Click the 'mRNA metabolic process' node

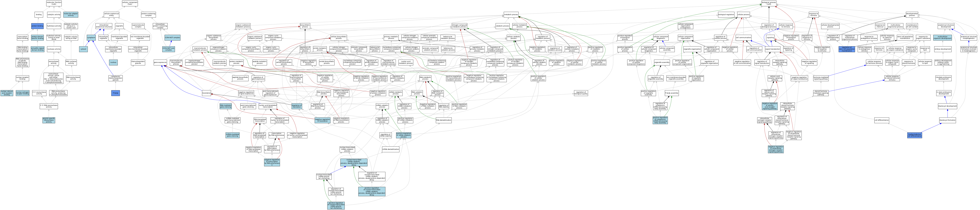[396, 93]
